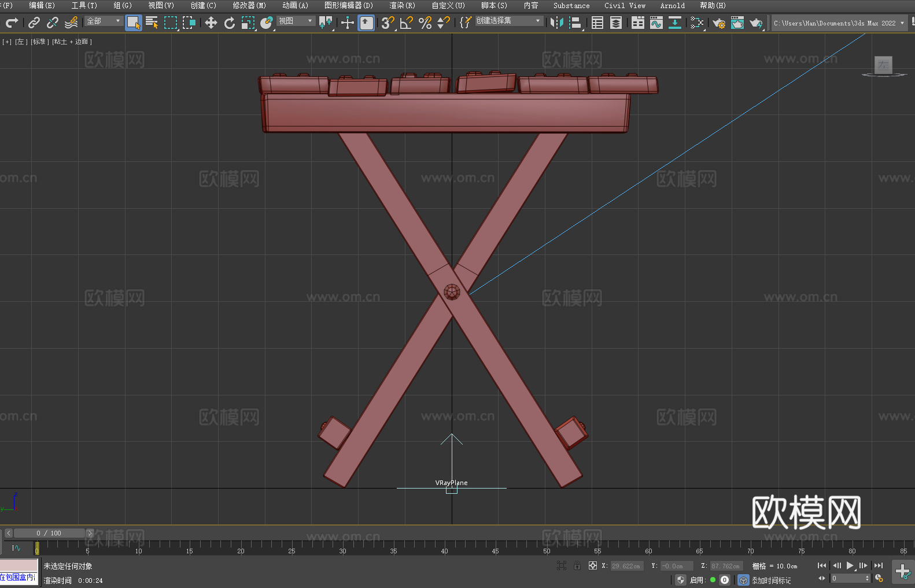Select the Unlink Selection icon

click(53, 23)
